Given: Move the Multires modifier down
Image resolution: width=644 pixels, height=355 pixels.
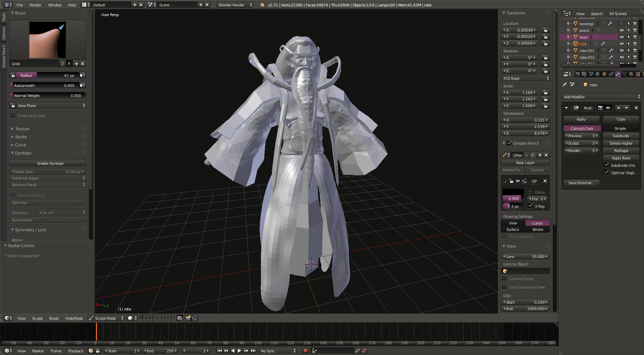Looking at the screenshot, I should click(x=626, y=108).
